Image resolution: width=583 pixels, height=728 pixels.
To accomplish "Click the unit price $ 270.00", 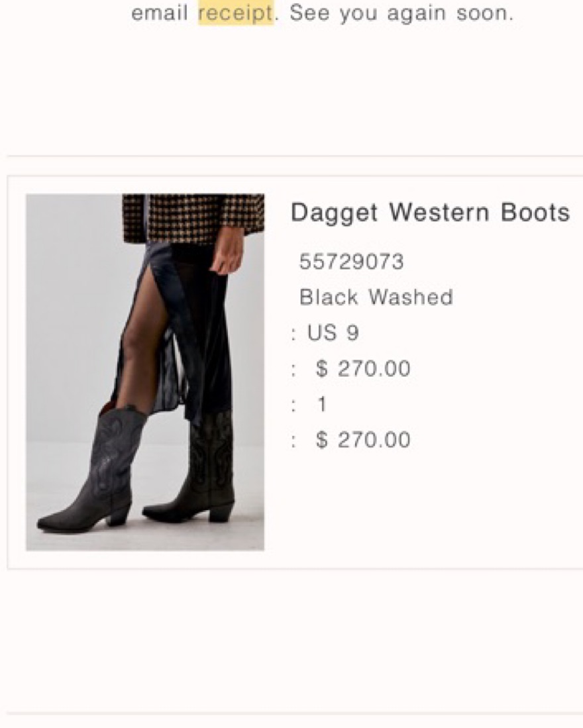I will click(x=363, y=369).
